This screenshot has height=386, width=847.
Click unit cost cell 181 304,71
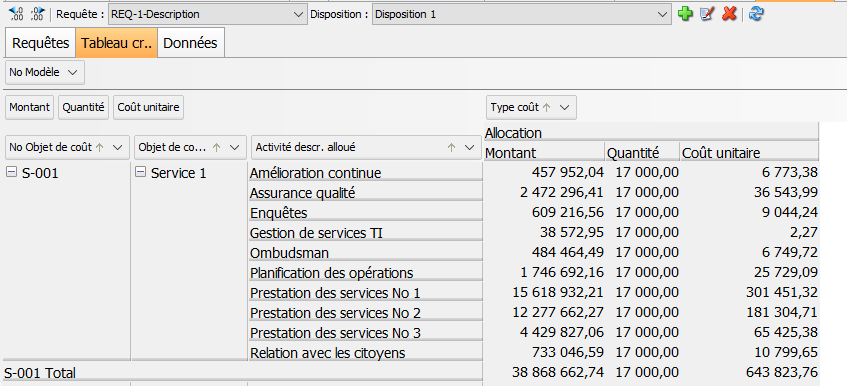(x=750, y=312)
